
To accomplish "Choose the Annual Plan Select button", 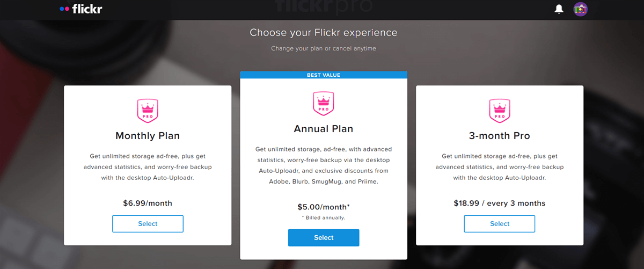I will tap(324, 237).
